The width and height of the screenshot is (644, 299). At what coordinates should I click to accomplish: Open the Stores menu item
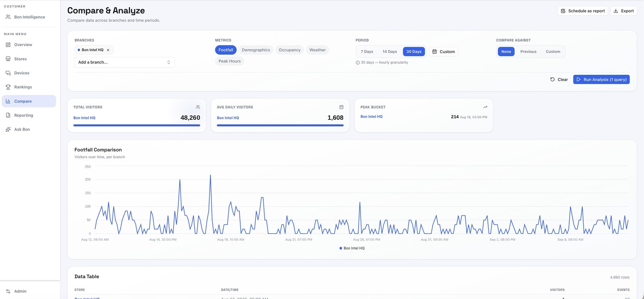pyautogui.click(x=29, y=59)
